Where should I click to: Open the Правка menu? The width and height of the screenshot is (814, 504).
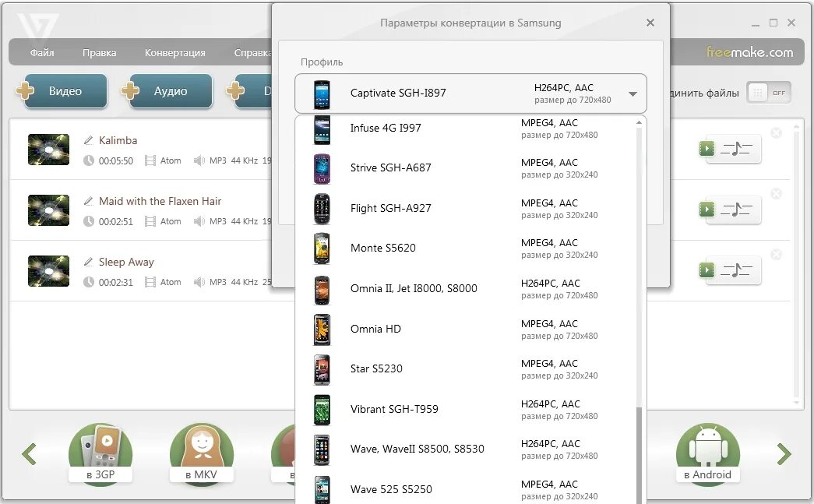point(99,52)
